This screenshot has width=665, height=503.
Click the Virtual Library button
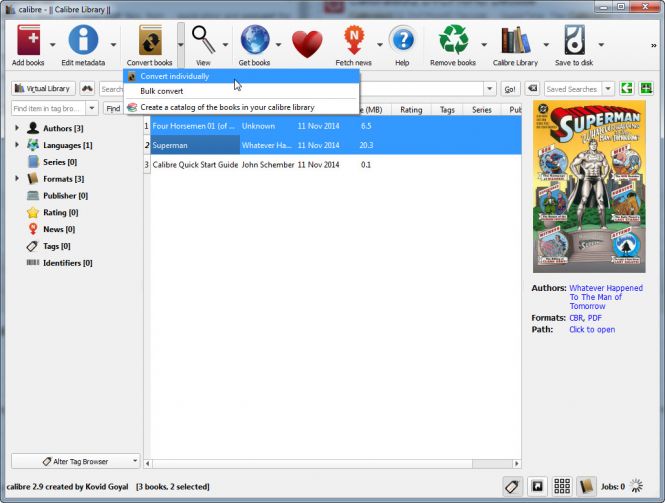click(x=42, y=89)
